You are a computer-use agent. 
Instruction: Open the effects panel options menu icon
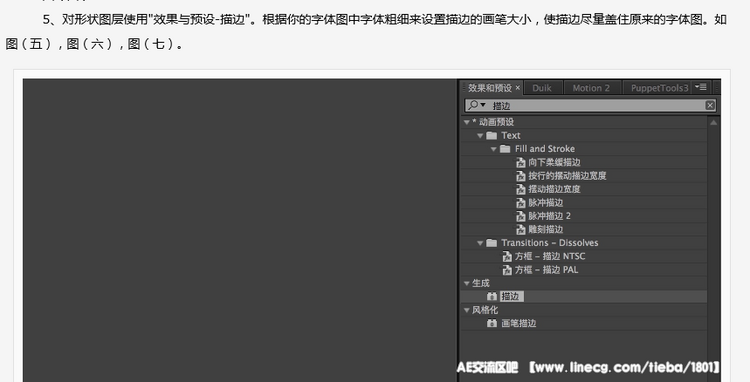[x=701, y=87]
